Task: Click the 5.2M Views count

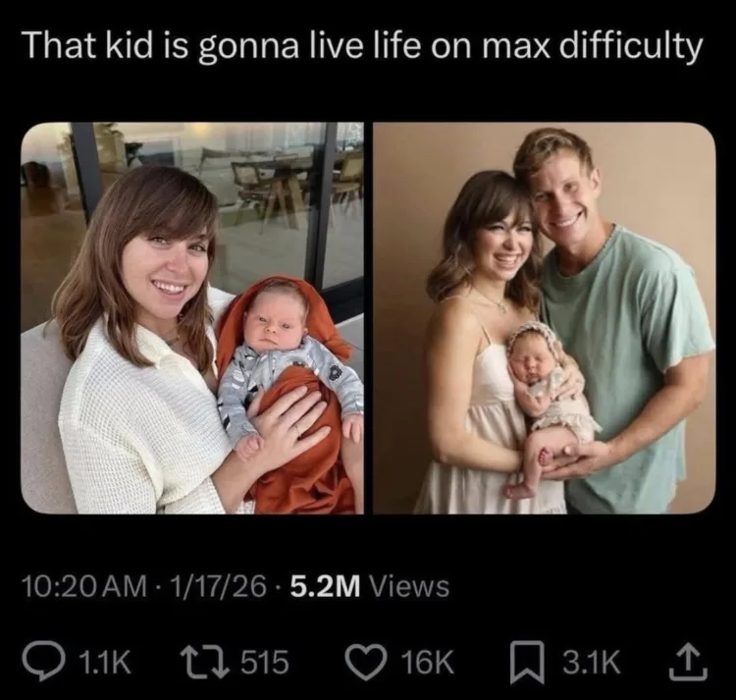Action: 370,586
